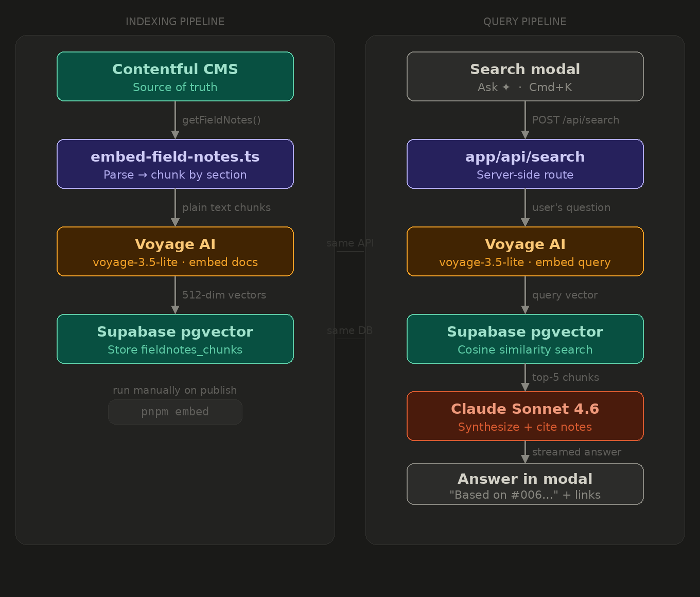The height and width of the screenshot is (597, 700).
Task: Select the Claude Sonnet 4.6 node
Action: [x=525, y=416]
